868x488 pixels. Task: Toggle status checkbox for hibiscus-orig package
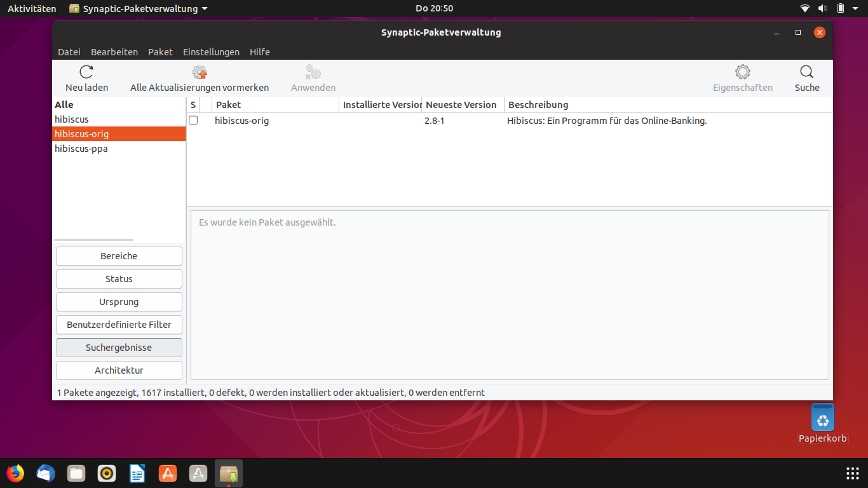[193, 120]
